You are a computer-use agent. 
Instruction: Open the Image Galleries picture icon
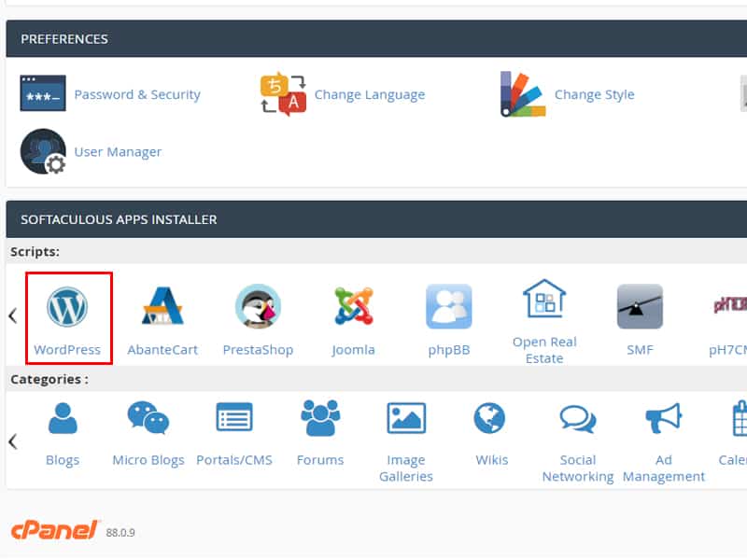pyautogui.click(x=406, y=418)
